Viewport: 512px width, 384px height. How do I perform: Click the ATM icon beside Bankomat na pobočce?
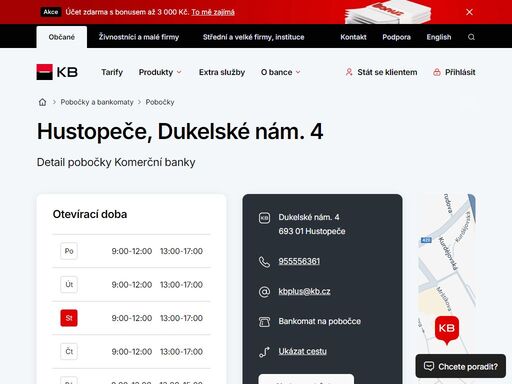(264, 322)
